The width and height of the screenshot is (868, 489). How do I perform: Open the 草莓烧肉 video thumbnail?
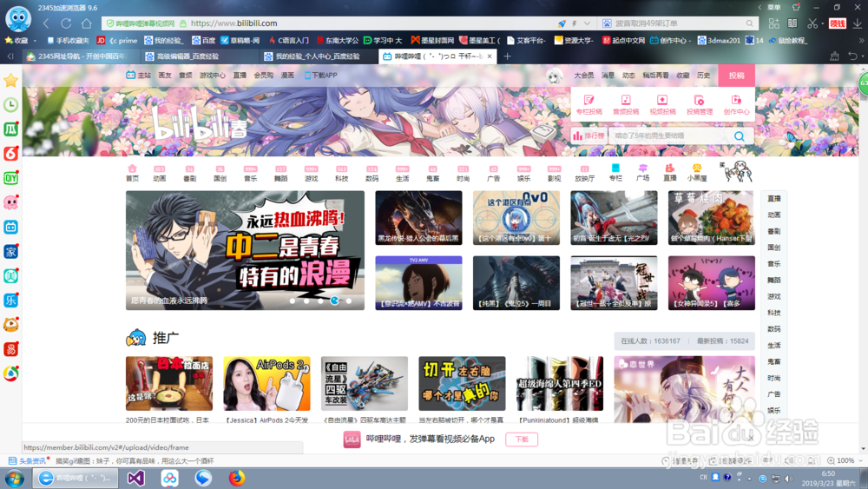[x=712, y=218]
